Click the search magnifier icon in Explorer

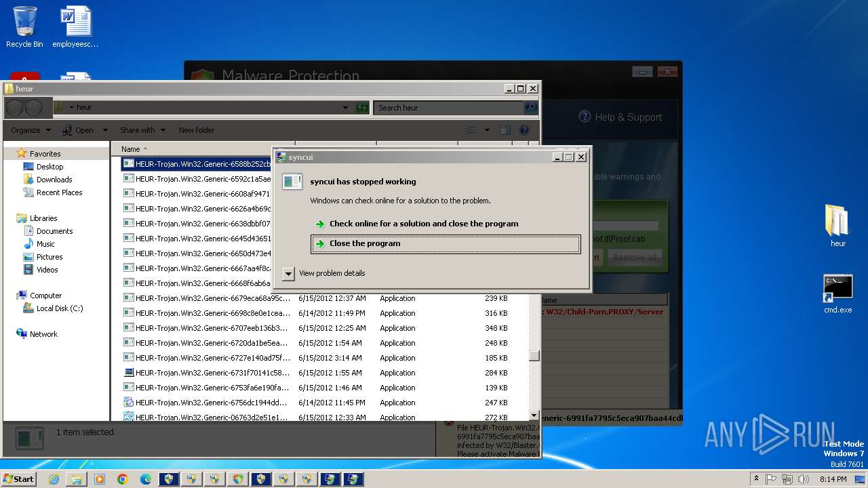point(530,108)
